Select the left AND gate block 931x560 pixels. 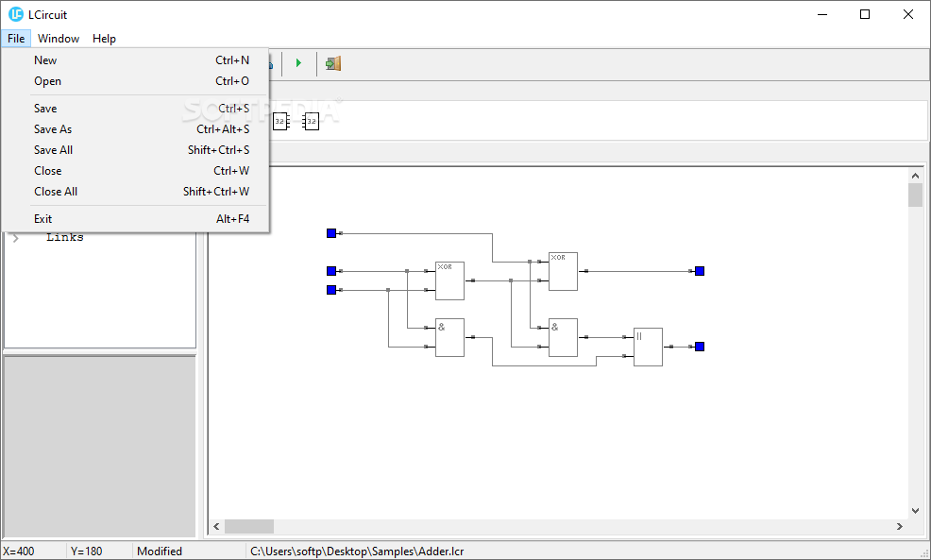coord(449,337)
